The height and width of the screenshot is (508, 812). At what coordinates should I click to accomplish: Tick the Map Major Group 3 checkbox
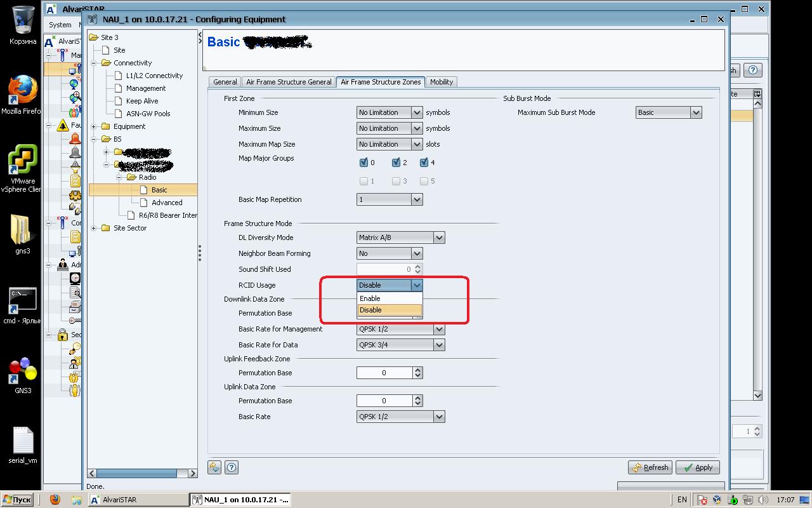click(396, 181)
